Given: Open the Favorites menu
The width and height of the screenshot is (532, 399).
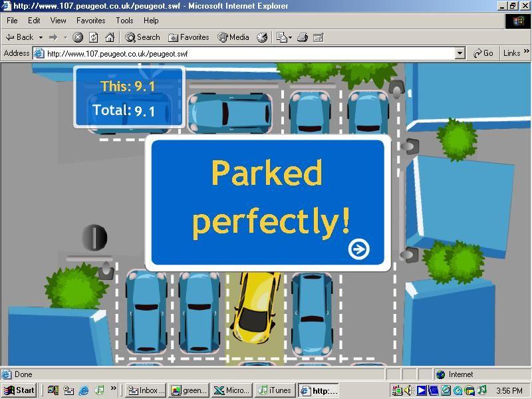Looking at the screenshot, I should coord(90,21).
